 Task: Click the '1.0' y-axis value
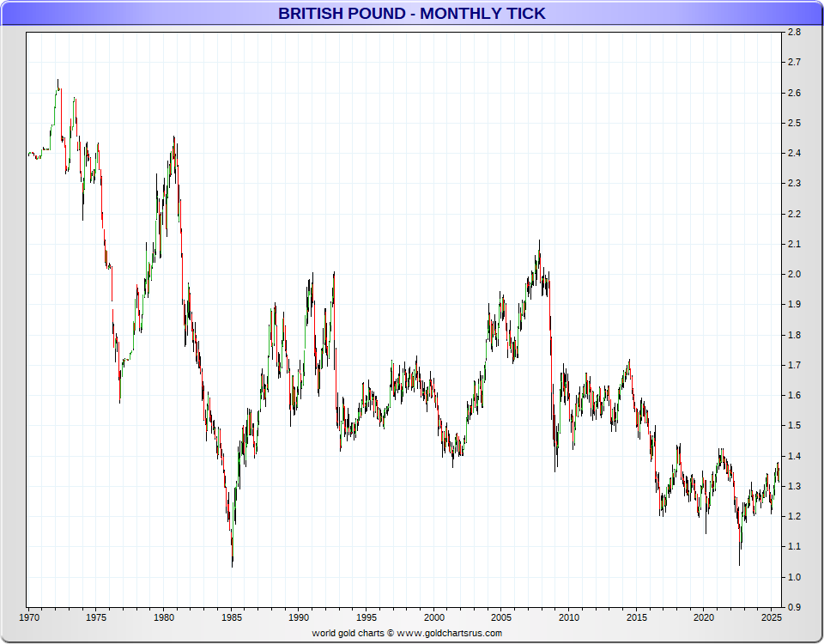point(795,577)
